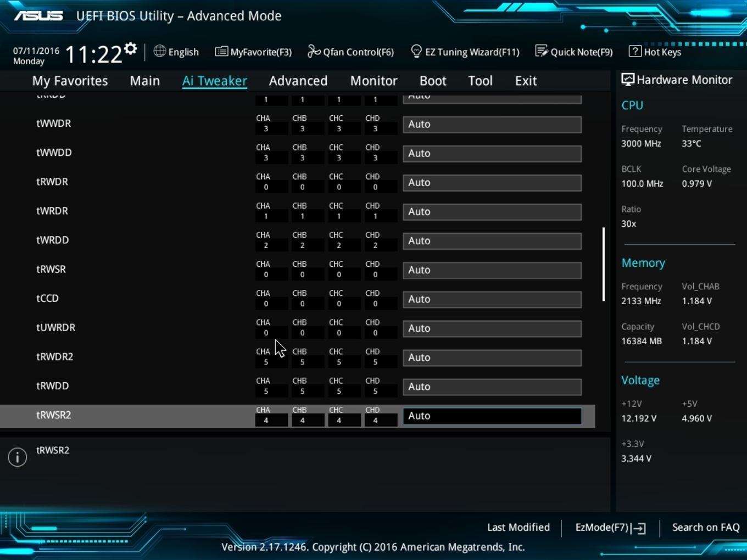747x560 pixels.
Task: Click the settings list scrollbar
Action: click(603, 264)
